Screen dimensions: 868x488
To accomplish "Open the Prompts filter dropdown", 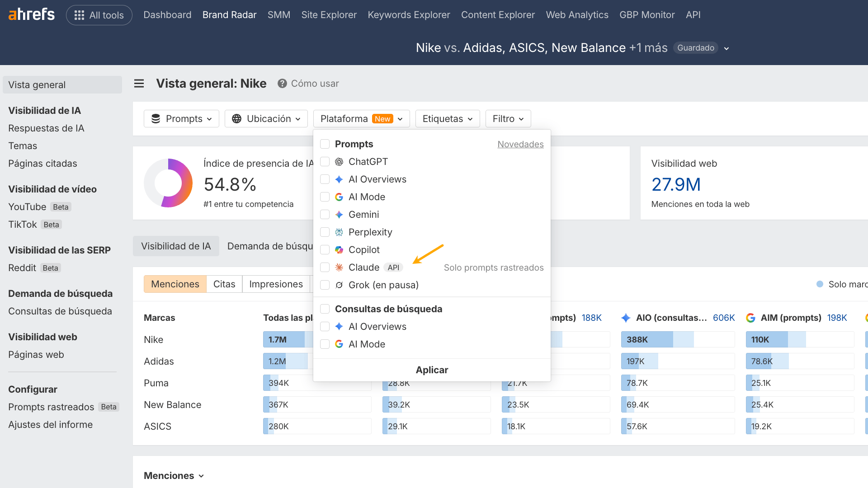I will point(181,119).
